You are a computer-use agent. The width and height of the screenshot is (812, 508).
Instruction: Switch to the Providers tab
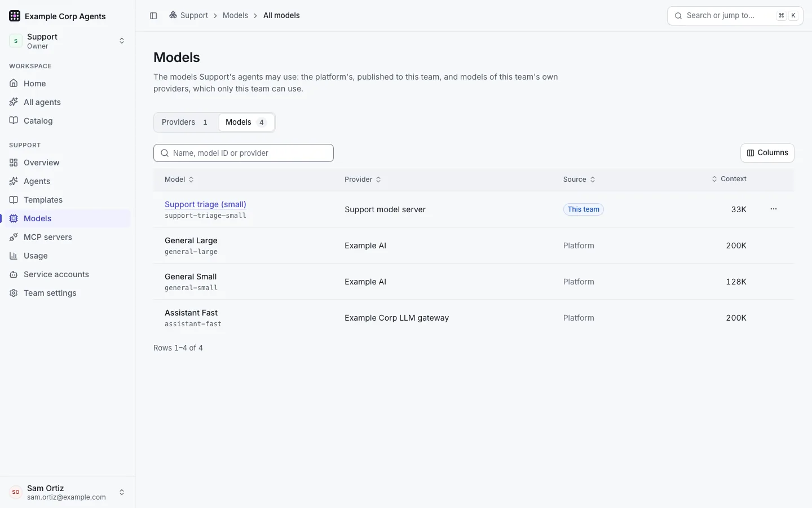pos(186,122)
